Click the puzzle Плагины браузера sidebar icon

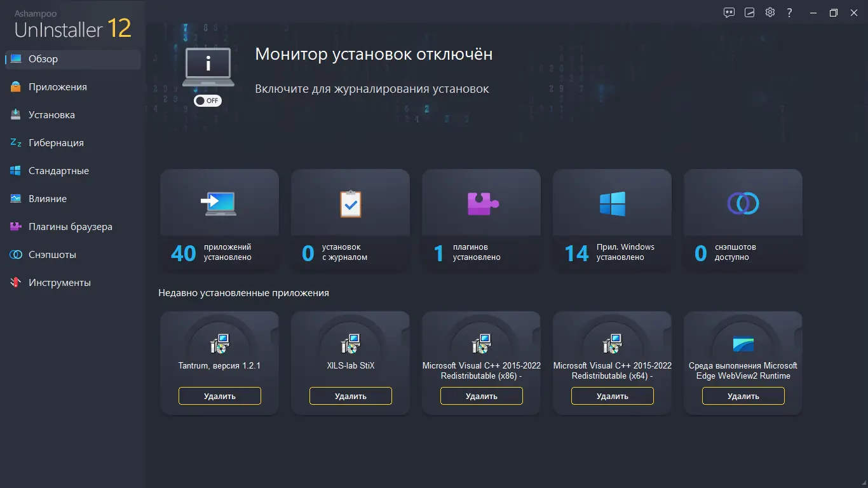pyautogui.click(x=16, y=227)
